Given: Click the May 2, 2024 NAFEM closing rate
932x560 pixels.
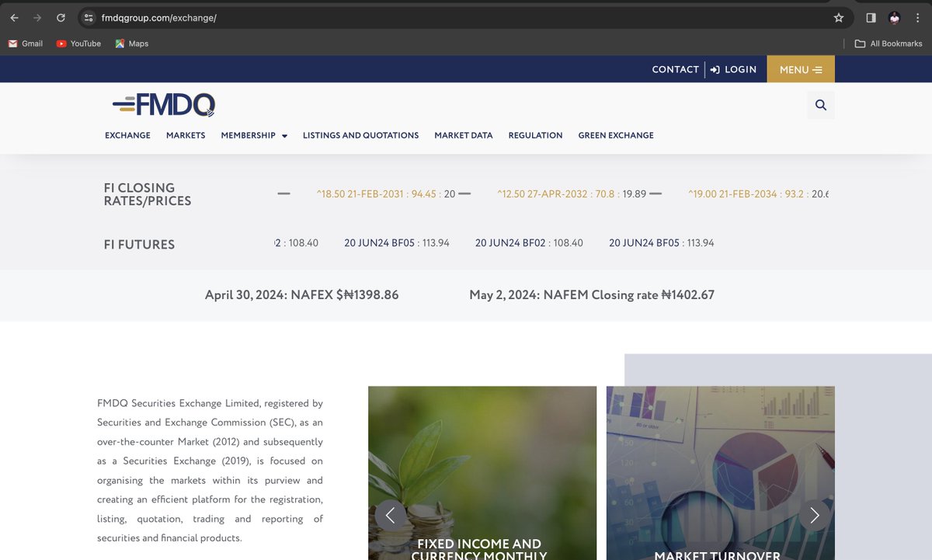Looking at the screenshot, I should click(592, 295).
